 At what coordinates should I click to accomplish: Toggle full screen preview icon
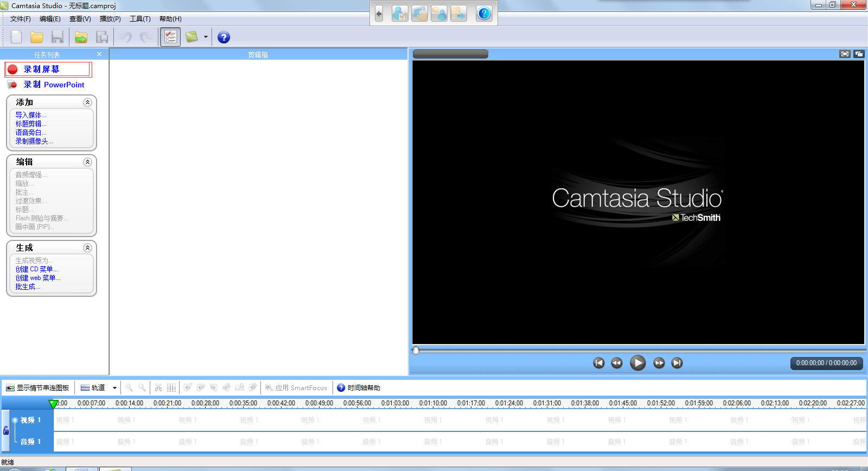coord(845,54)
